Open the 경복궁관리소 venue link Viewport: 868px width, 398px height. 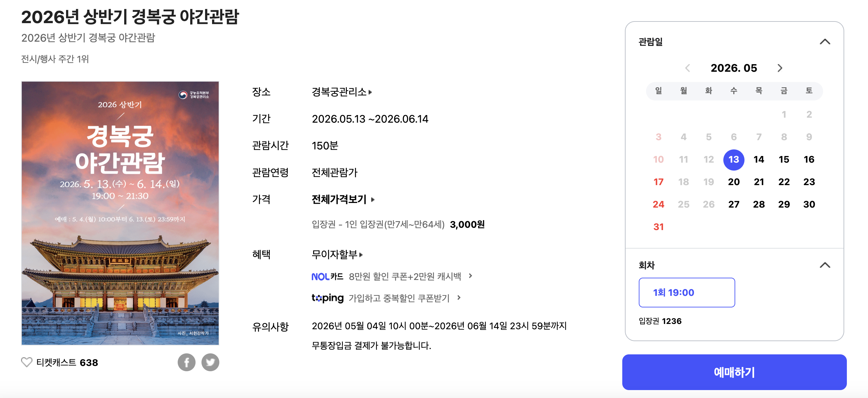click(339, 92)
